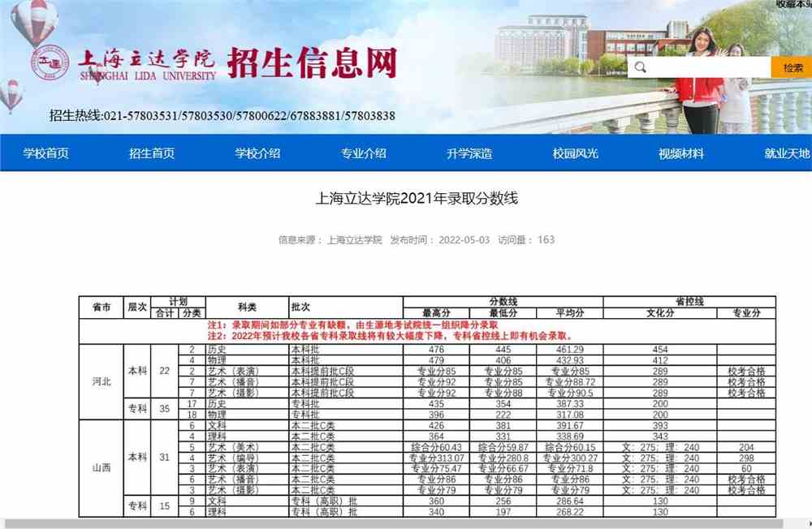Click the 最低分 column header
This screenshot has width=812, height=529.
(503, 313)
